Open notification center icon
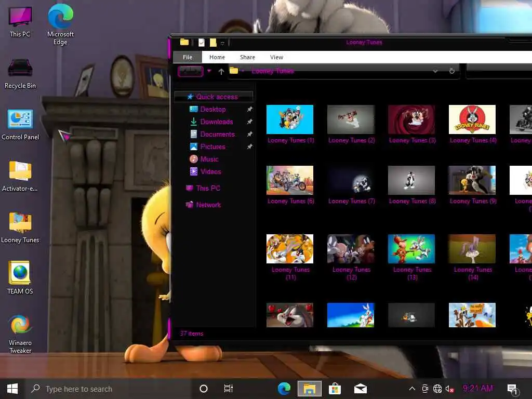This screenshot has width=532, height=399. [513, 389]
